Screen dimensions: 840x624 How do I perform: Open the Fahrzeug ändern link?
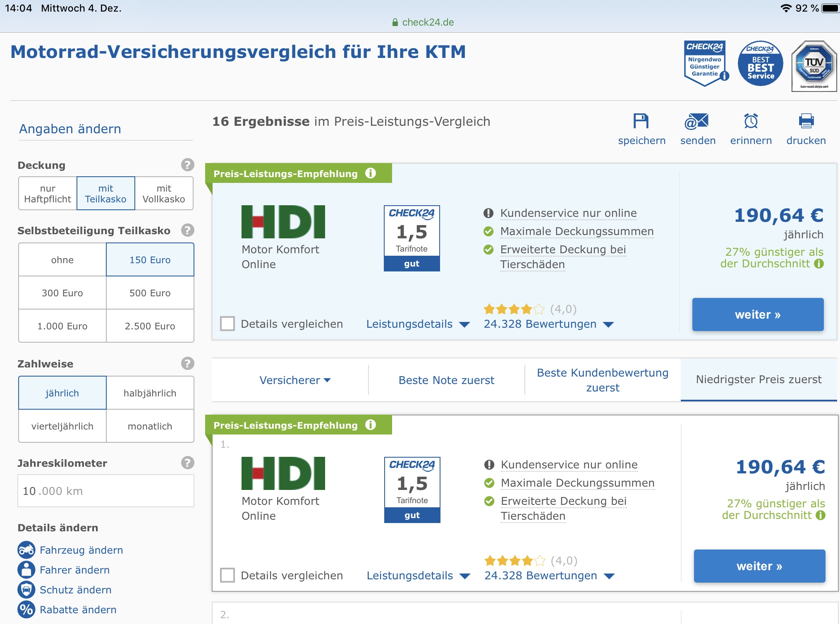[x=81, y=550]
